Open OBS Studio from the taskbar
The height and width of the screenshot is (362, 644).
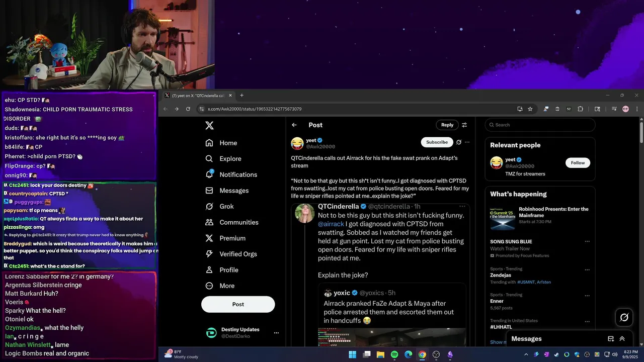pos(436,354)
